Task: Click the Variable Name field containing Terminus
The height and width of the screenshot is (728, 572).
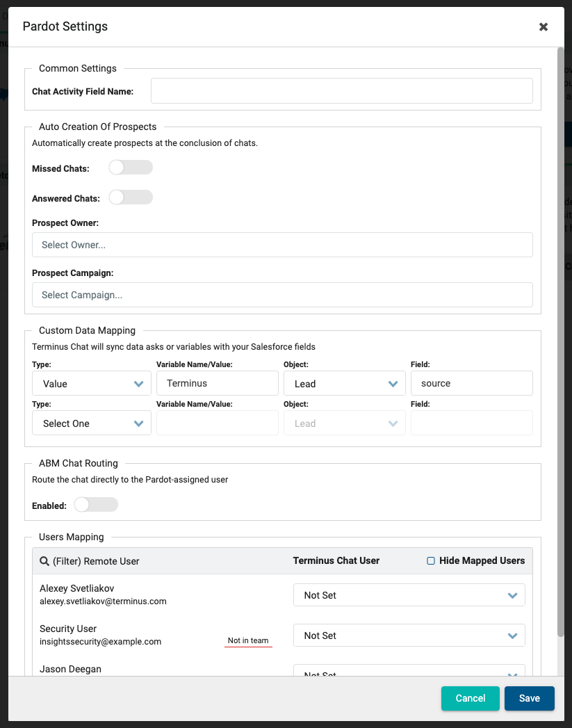Action: (x=217, y=384)
